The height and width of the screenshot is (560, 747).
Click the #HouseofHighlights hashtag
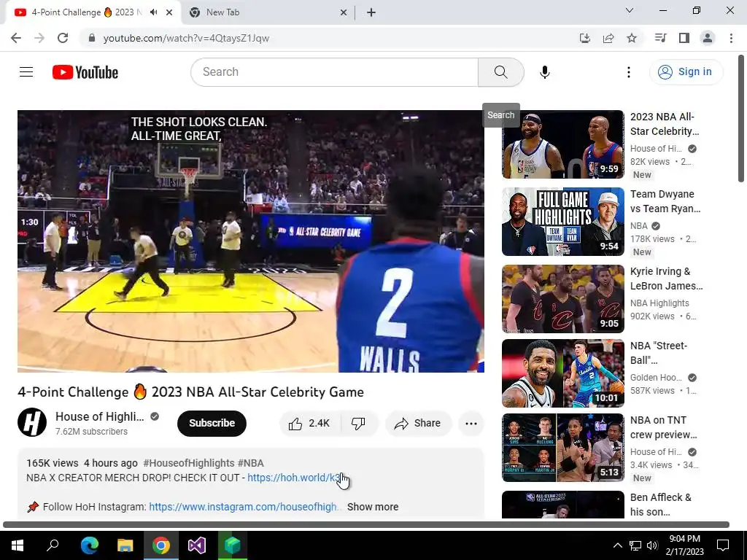tap(189, 463)
